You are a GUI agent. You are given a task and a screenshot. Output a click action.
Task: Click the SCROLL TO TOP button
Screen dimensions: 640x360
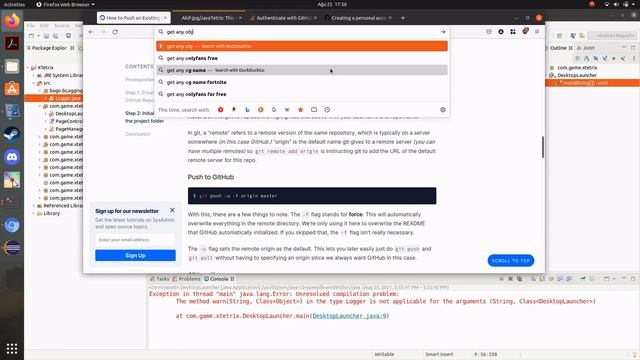coord(511,260)
